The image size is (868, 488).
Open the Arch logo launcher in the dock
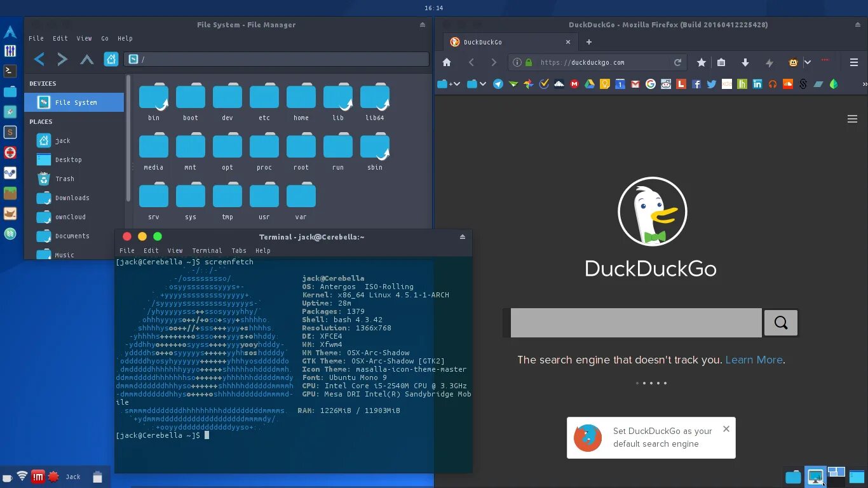[x=10, y=32]
